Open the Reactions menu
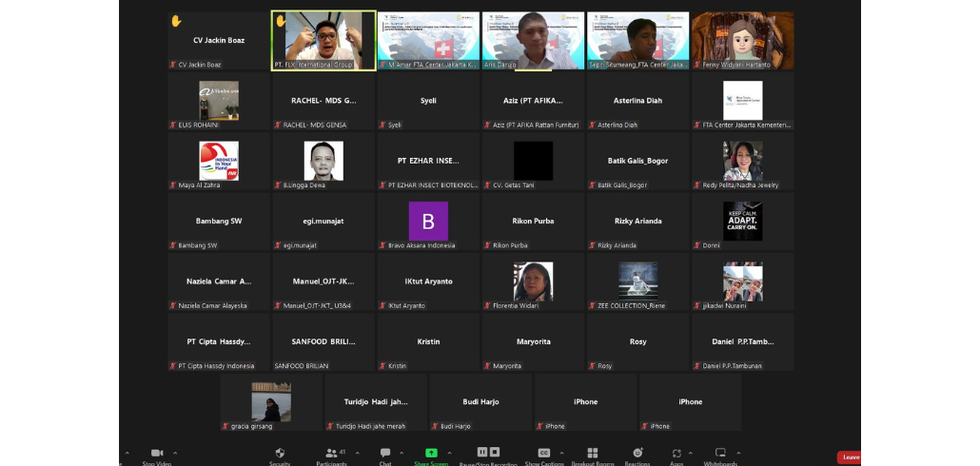The image size is (980, 466). 637,454
